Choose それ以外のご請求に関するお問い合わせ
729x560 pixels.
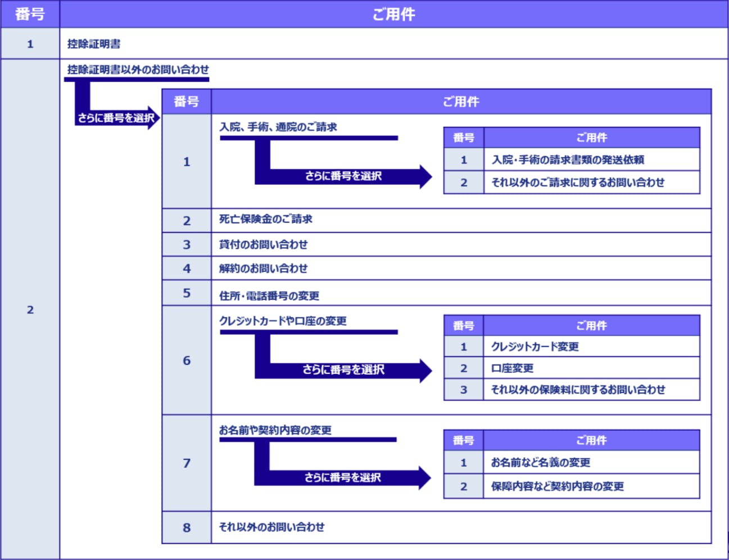coord(578,183)
